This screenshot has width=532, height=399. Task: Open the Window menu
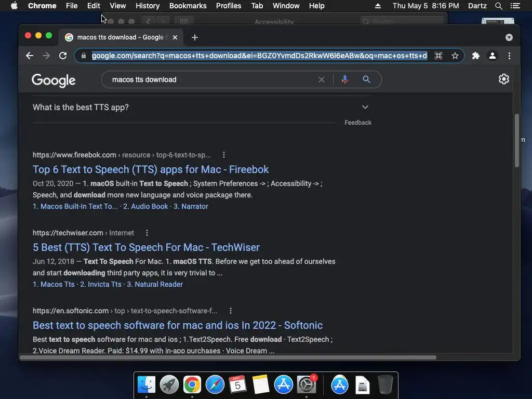(x=286, y=6)
